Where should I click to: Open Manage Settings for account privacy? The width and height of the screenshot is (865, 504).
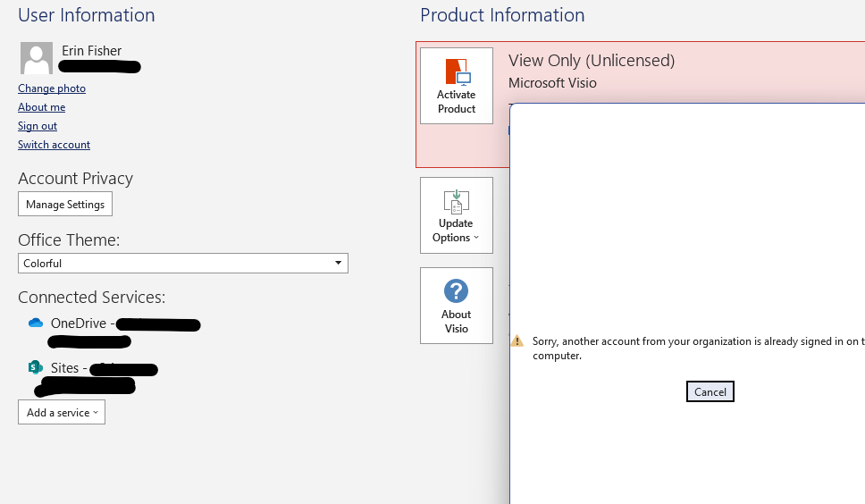tap(65, 204)
